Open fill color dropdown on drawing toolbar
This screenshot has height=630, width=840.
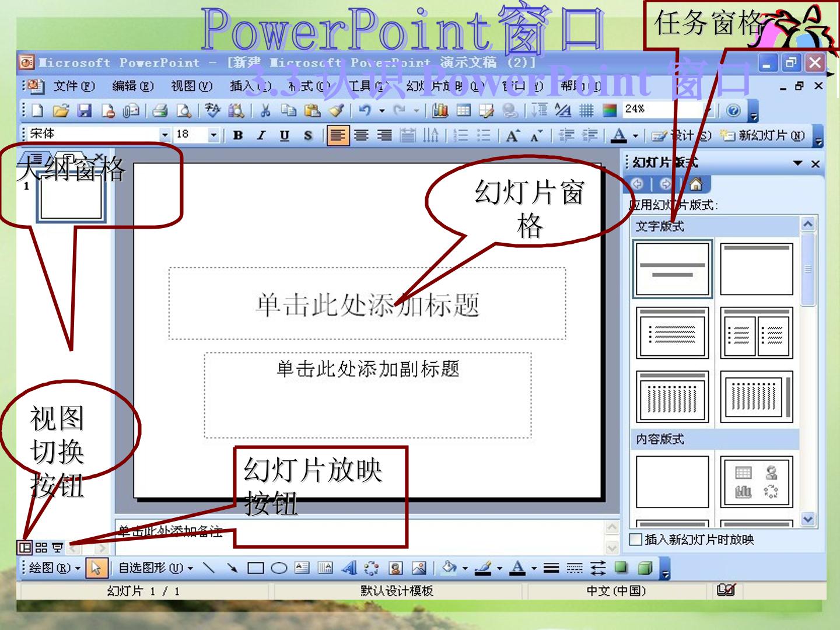point(465,568)
